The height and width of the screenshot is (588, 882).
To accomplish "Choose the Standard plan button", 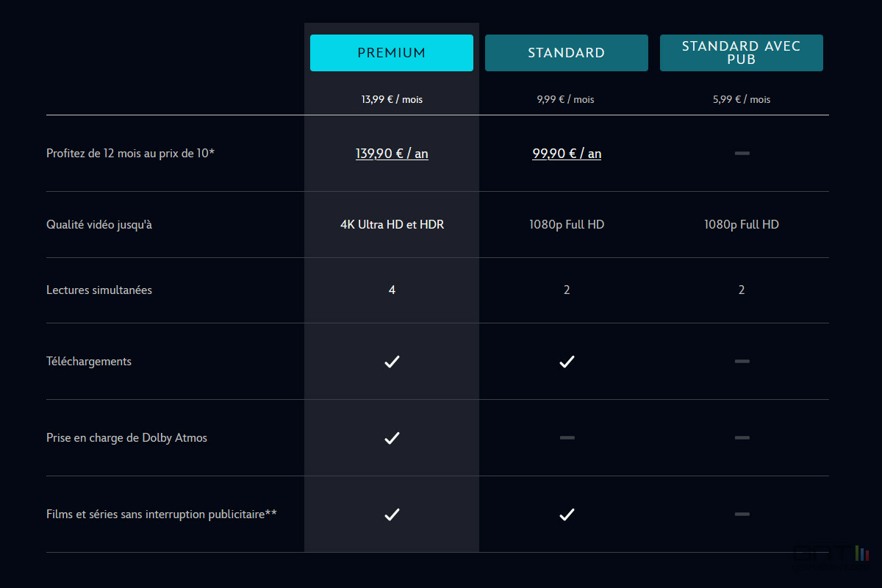I will [567, 53].
